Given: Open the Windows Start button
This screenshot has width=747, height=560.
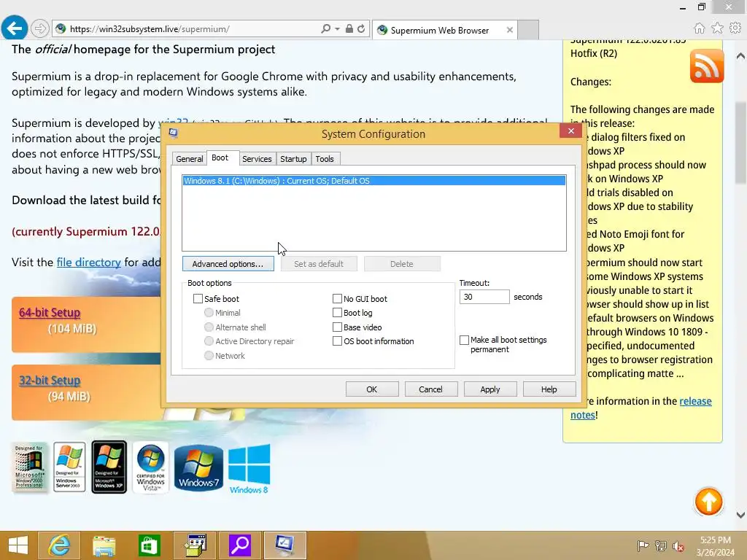Looking at the screenshot, I should (18, 545).
